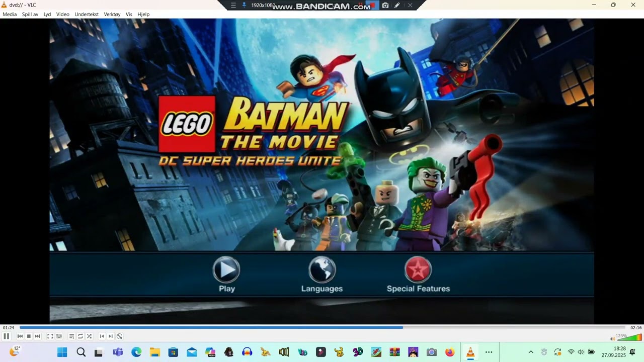
Task: Toggle fullscreen video mode
Action: [50, 336]
